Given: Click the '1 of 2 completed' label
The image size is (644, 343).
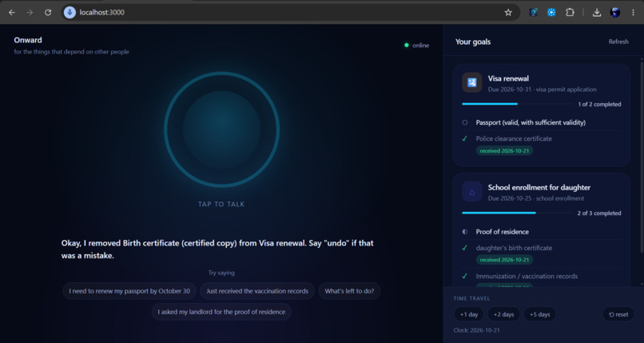Looking at the screenshot, I should coord(599,104).
